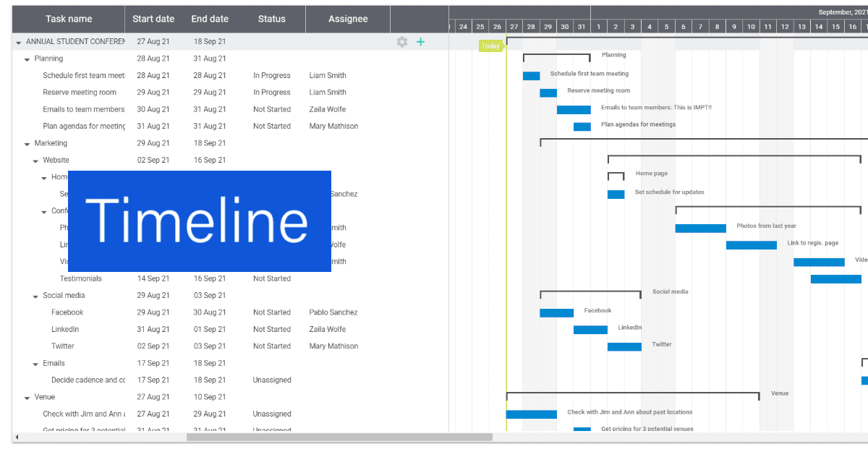Image resolution: width=868 pixels, height=452 pixels.
Task: Sort by the Status column header
Action: [272, 20]
